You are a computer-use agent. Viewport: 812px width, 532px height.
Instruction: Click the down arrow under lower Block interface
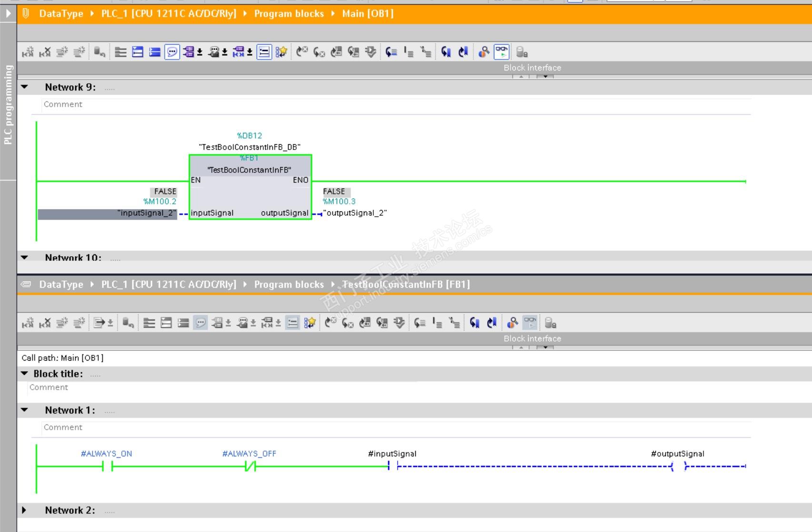(x=545, y=347)
